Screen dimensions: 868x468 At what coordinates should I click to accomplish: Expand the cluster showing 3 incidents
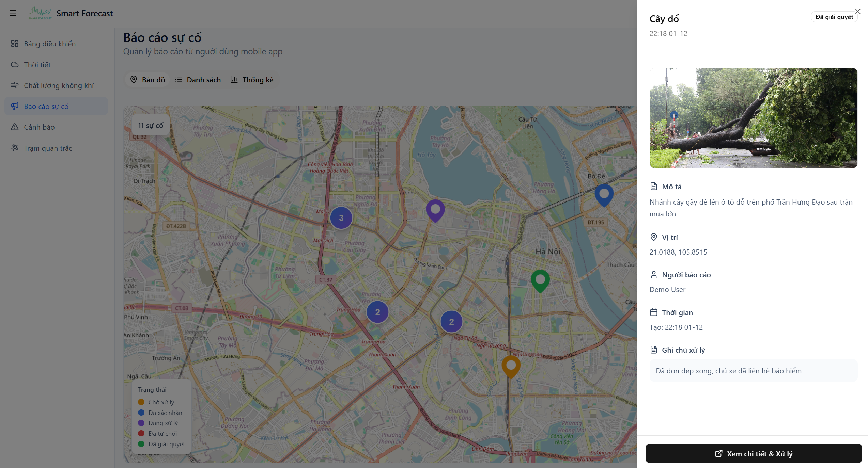tap(341, 217)
